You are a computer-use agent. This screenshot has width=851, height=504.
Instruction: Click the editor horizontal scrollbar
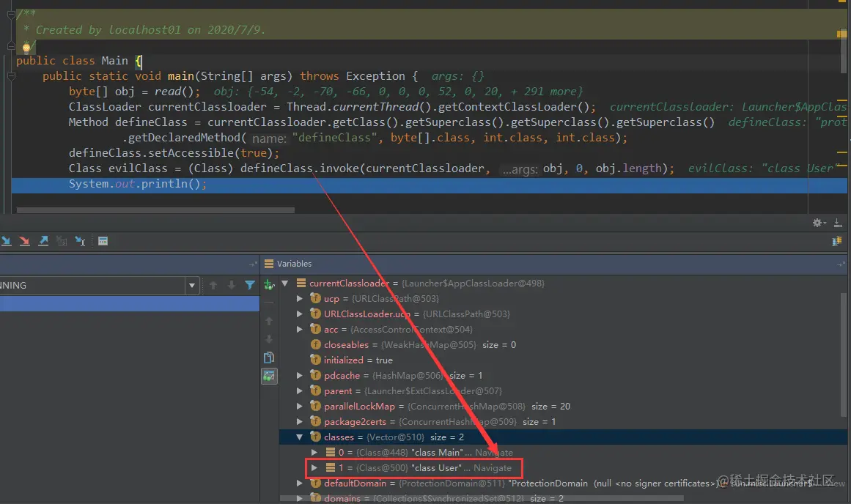pos(156,210)
